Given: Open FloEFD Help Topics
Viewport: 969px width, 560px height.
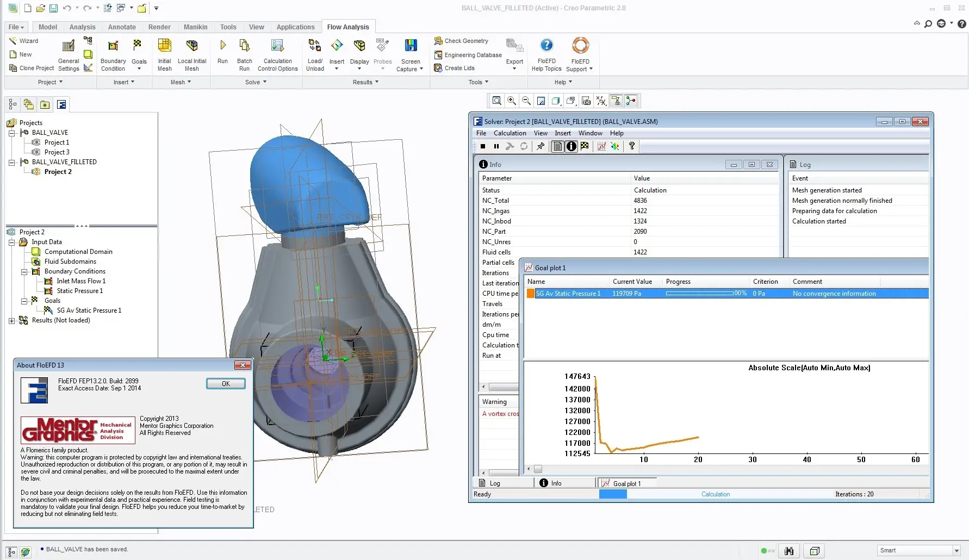Looking at the screenshot, I should pyautogui.click(x=546, y=54).
